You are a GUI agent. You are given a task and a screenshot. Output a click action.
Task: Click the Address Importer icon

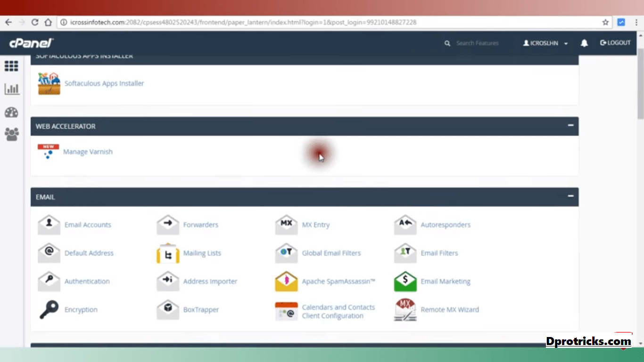tap(168, 281)
